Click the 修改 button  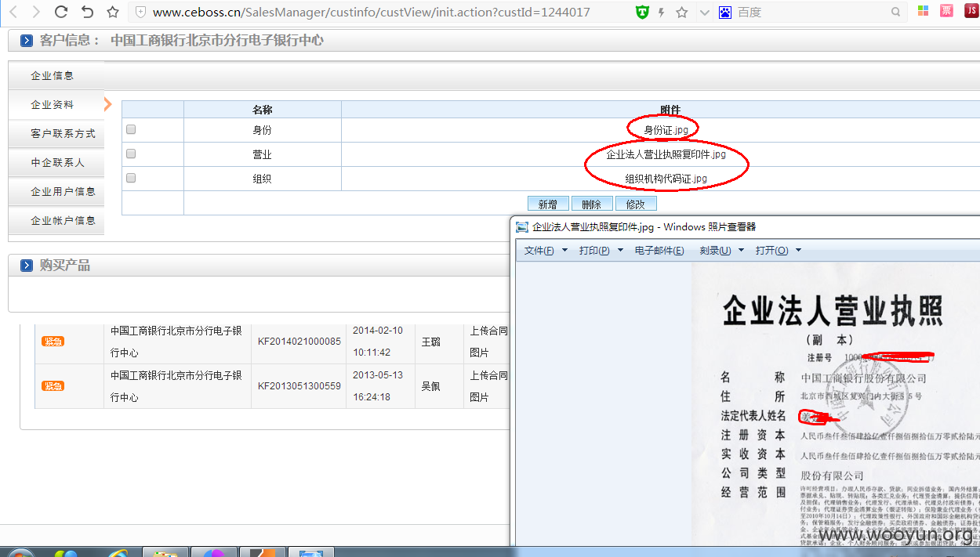coord(635,204)
